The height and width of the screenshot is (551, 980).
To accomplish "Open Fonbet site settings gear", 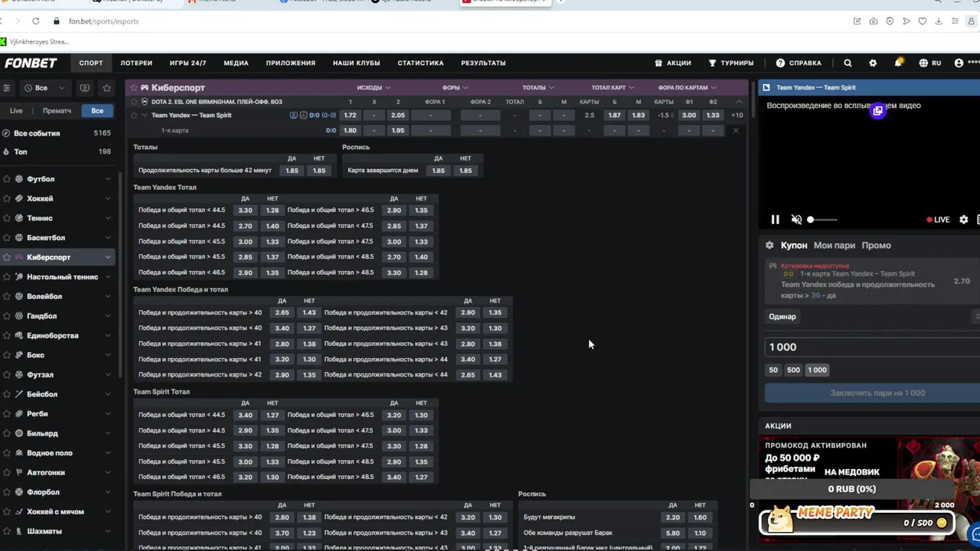I will coord(873,63).
